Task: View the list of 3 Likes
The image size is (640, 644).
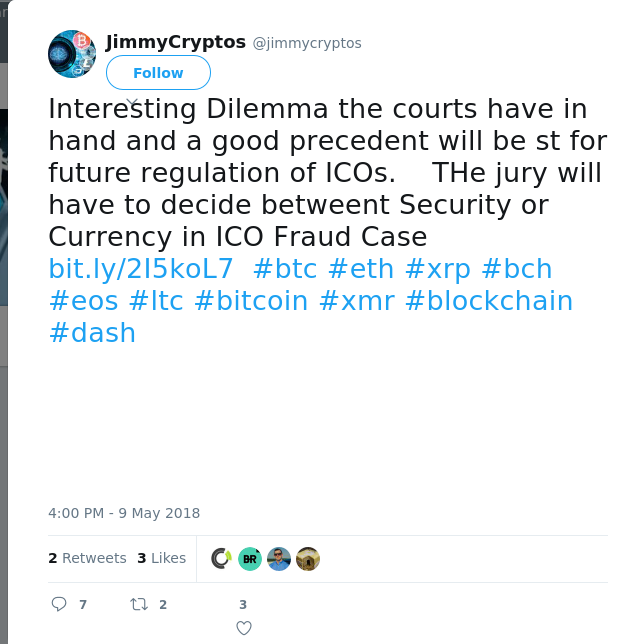Action: tap(161, 558)
